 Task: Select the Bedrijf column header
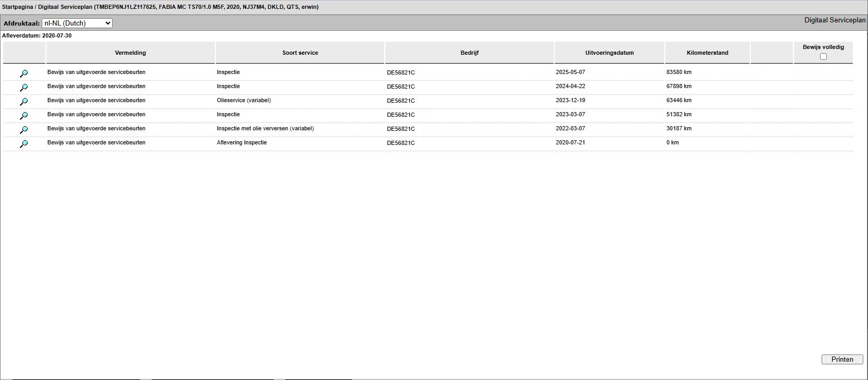469,53
